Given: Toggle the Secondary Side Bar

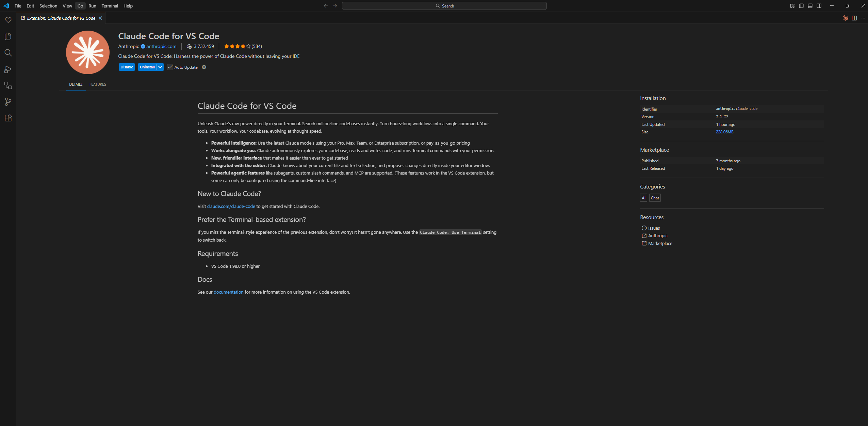Looking at the screenshot, I should (x=819, y=5).
